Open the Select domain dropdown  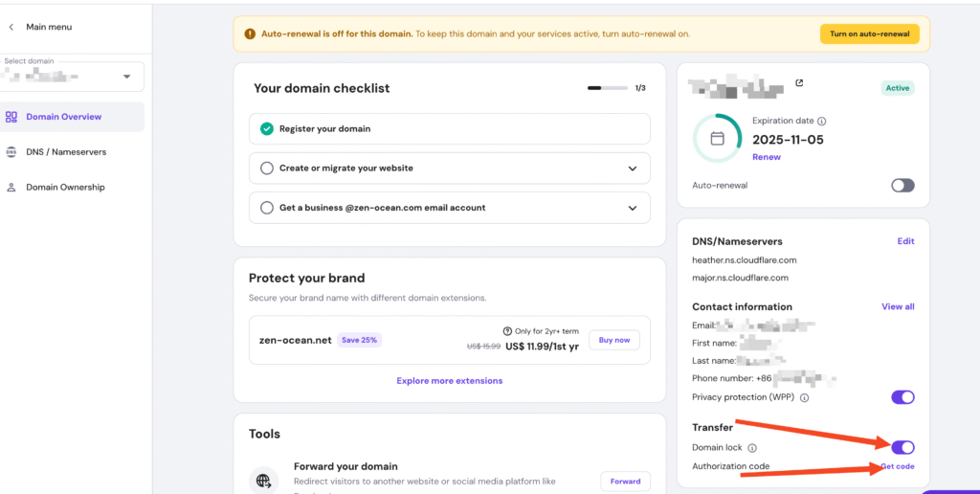pos(126,77)
